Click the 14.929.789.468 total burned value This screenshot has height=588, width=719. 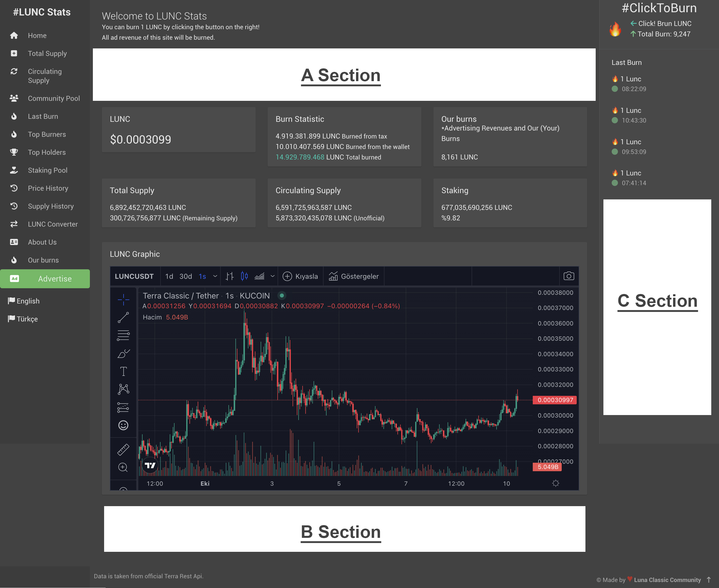pyautogui.click(x=300, y=157)
